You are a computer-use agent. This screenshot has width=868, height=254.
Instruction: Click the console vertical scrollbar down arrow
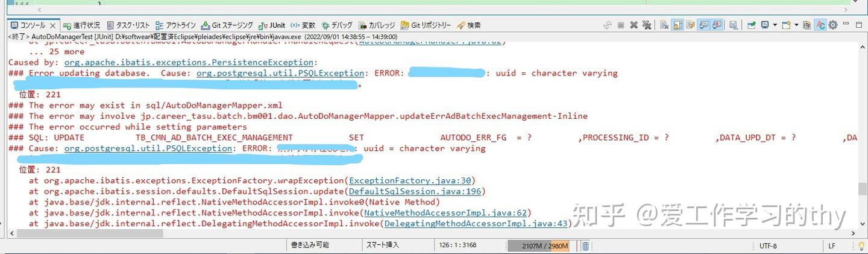click(x=863, y=224)
